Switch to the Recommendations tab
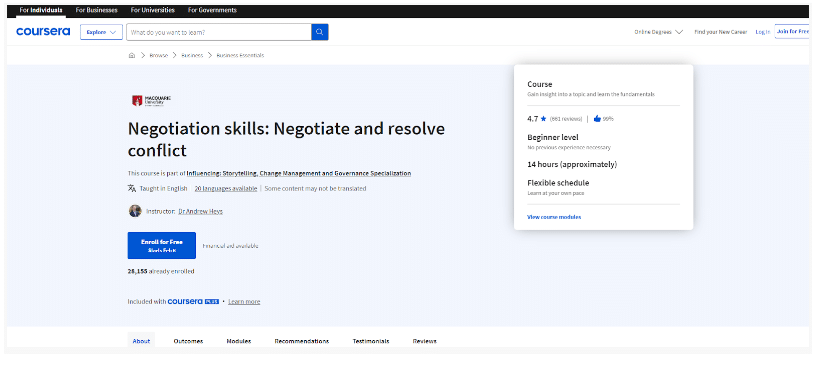818x372 pixels. [302, 341]
